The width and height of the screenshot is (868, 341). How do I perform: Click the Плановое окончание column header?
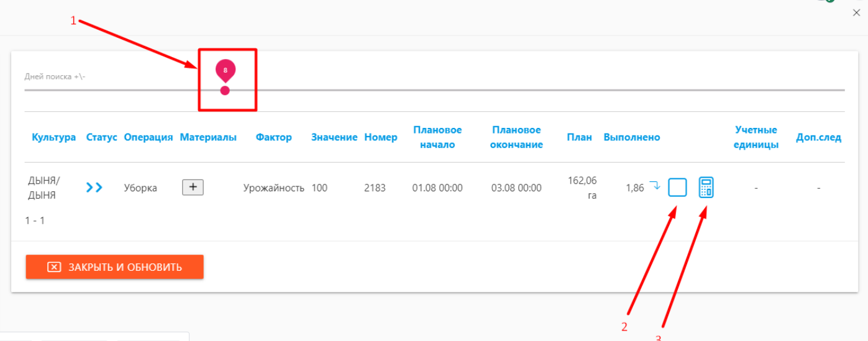pos(517,137)
